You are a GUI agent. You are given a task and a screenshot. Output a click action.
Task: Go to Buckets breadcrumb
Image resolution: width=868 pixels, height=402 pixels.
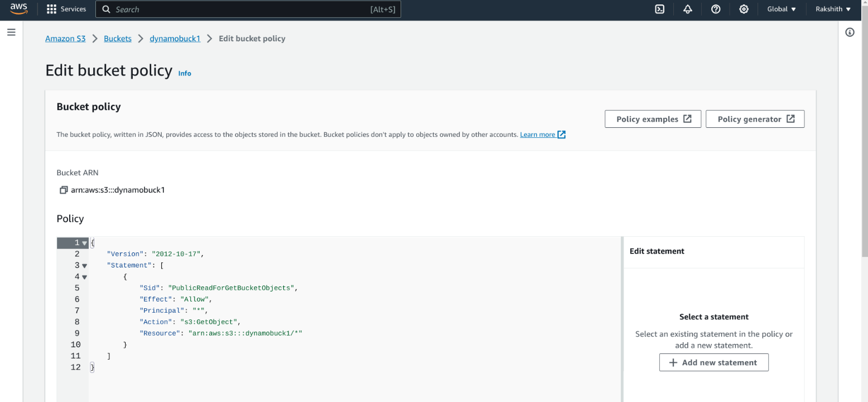click(118, 39)
